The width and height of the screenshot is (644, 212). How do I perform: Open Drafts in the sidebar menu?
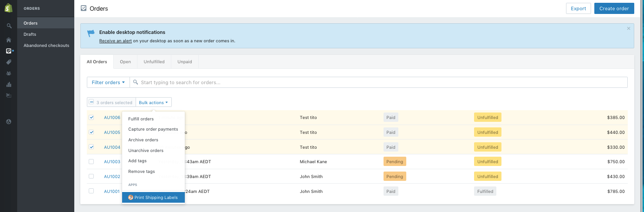tap(46, 34)
